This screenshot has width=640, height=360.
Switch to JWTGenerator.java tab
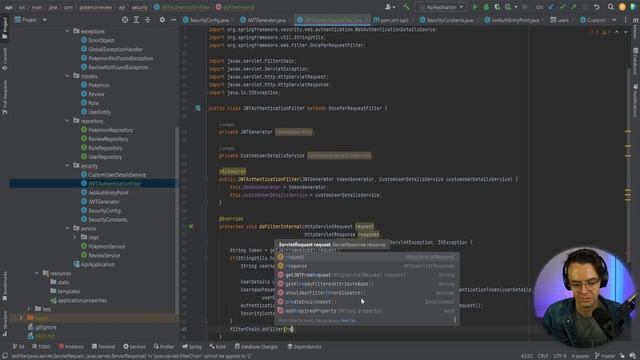(266, 20)
